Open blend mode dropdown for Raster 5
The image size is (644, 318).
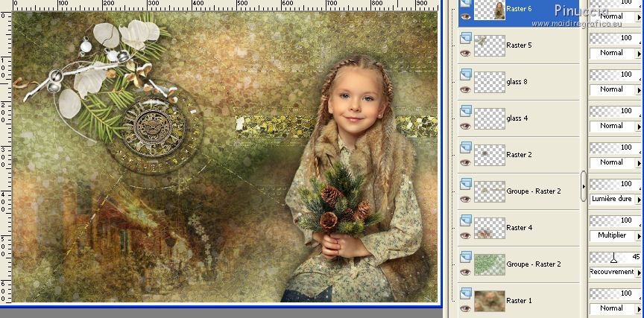[x=616, y=53]
